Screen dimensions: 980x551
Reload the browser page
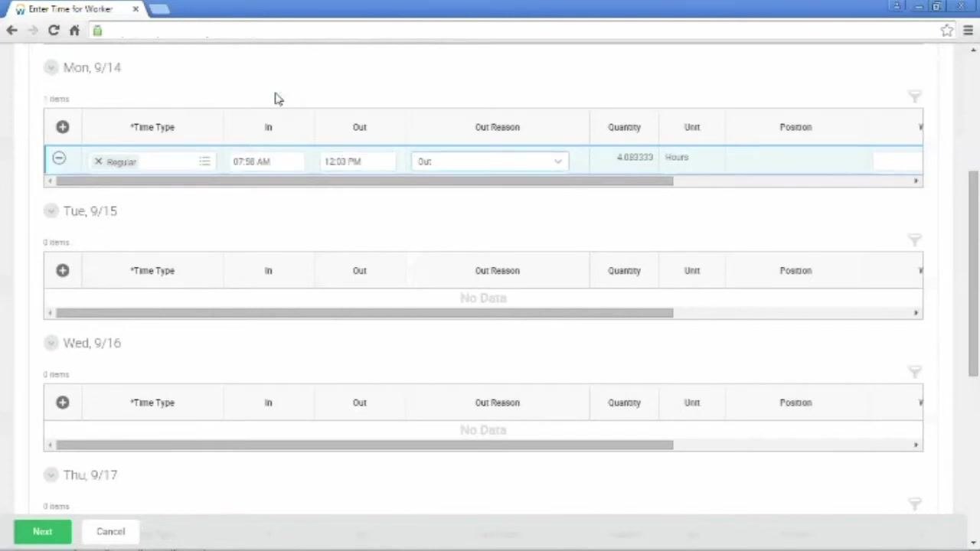pos(54,31)
